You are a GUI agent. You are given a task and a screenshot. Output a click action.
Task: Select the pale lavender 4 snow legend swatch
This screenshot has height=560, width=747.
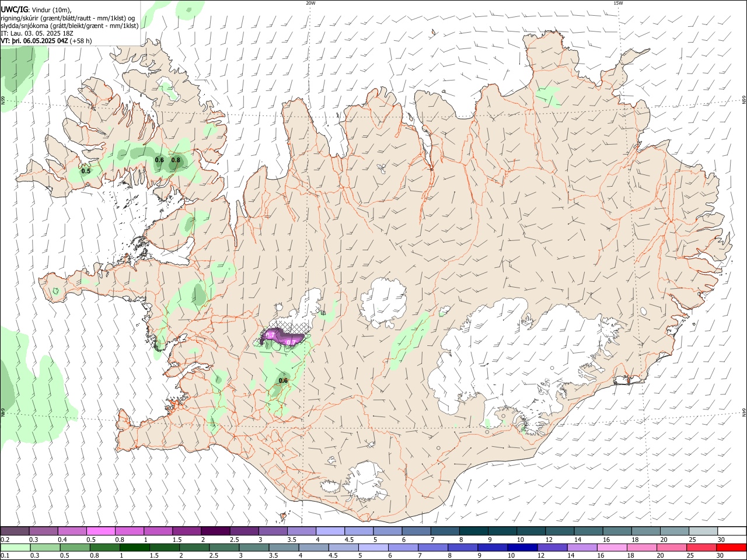click(x=330, y=531)
